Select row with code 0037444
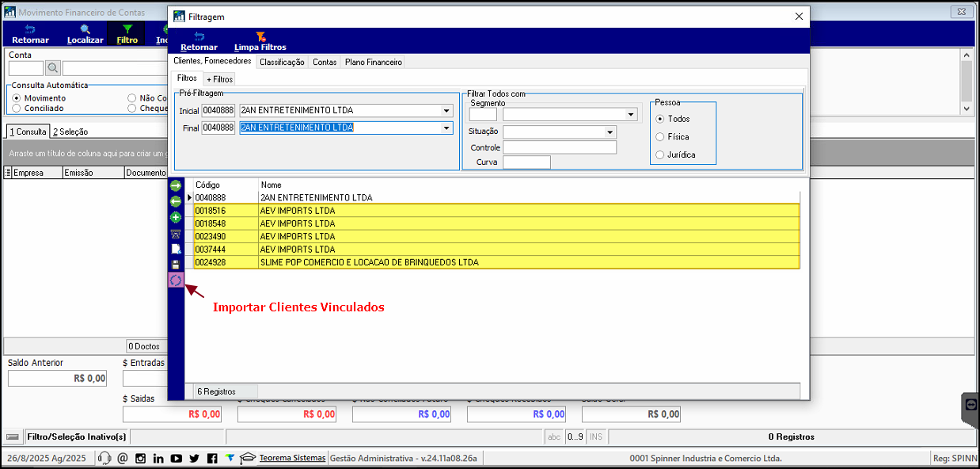Image resolution: width=980 pixels, height=469 pixels. (x=496, y=249)
